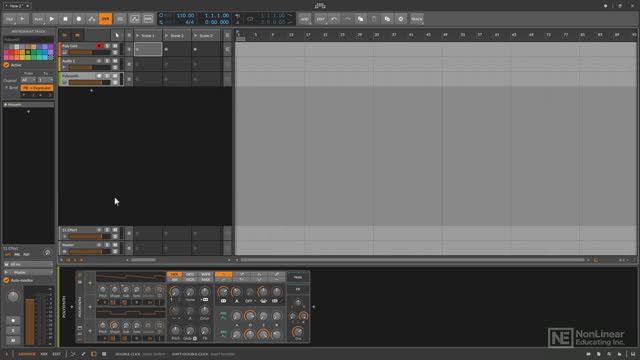
Task: Click the 4/4 time signature field
Action: click(189, 22)
